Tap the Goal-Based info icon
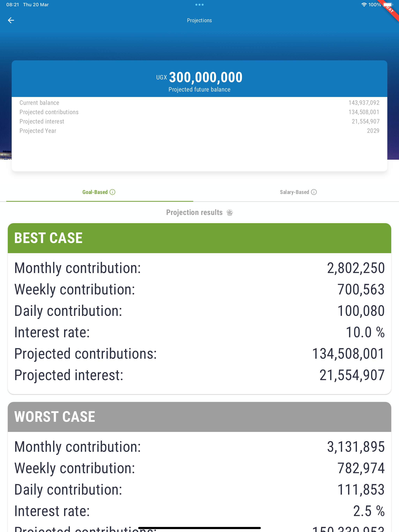Image resolution: width=399 pixels, height=532 pixels. pos(112,192)
